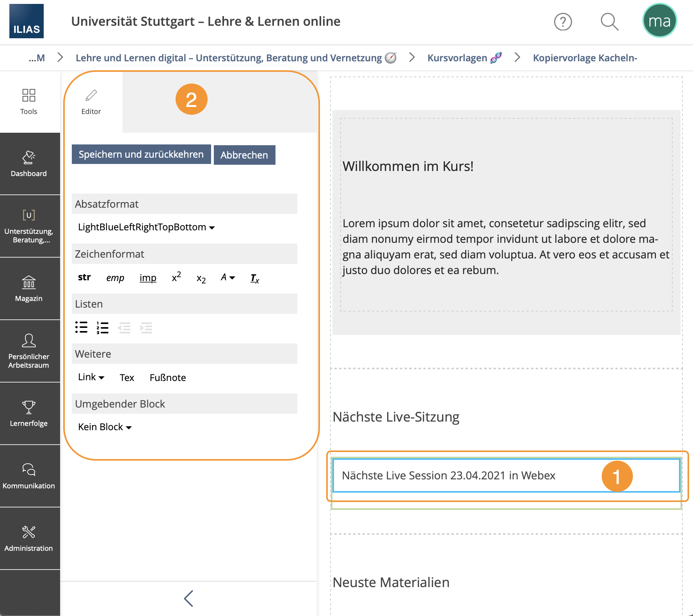Viewport: 693px width, 616px height.
Task: Select the Lorem ipsum paragraph block
Action: pos(506,247)
